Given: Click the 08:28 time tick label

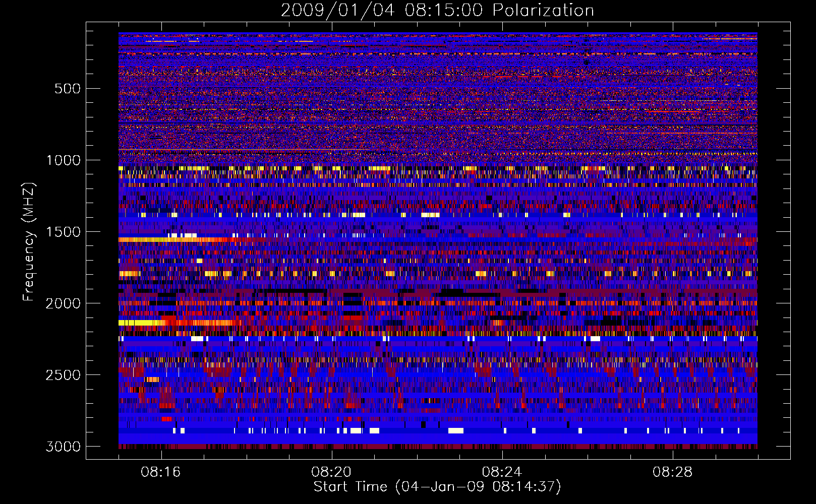Looking at the screenshot, I should pyautogui.click(x=673, y=472).
